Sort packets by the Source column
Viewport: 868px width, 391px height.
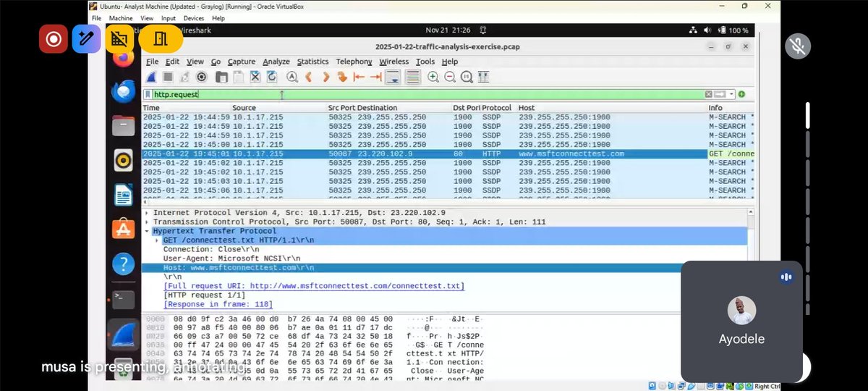tap(279, 108)
